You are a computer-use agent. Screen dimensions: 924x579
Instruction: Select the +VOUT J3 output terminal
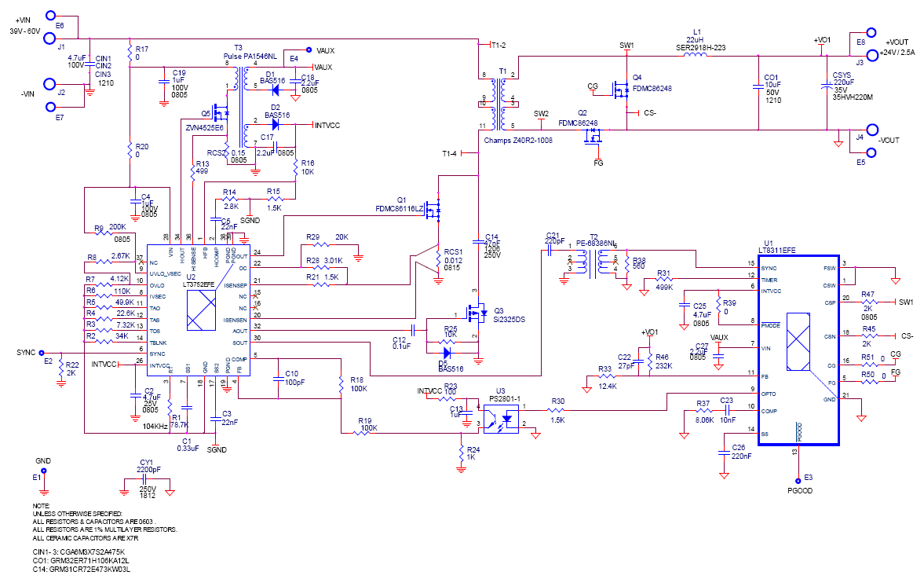[871, 56]
